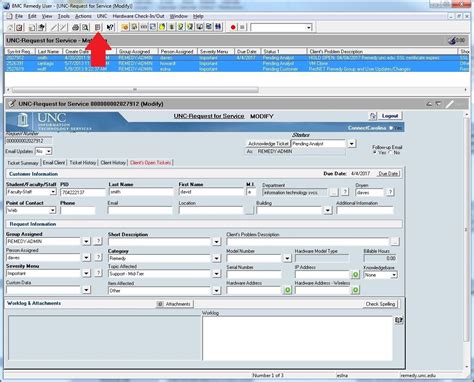Click the ellipsis button beside Department
The height and width of the screenshot is (382, 474).
(334, 192)
